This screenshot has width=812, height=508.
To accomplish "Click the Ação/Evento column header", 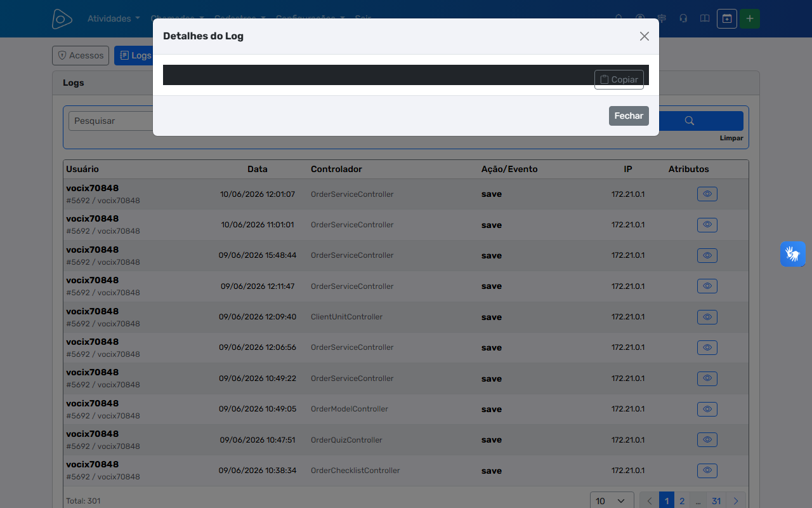I will click(x=509, y=170).
